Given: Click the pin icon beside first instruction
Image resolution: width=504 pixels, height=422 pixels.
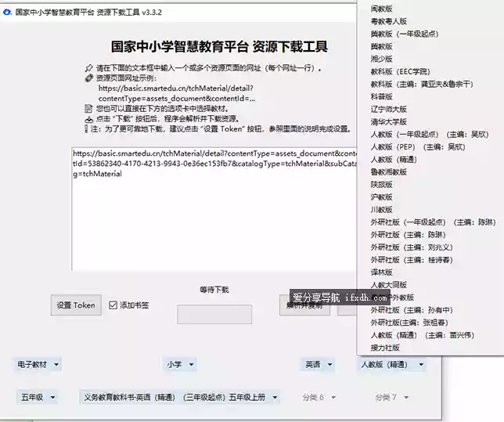Looking at the screenshot, I should tap(89, 68).
